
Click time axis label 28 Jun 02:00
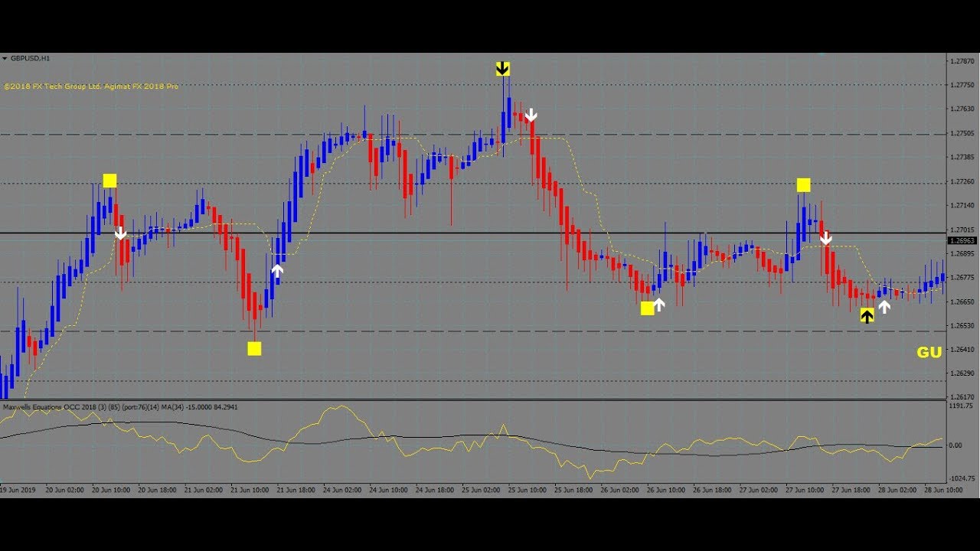(898, 489)
